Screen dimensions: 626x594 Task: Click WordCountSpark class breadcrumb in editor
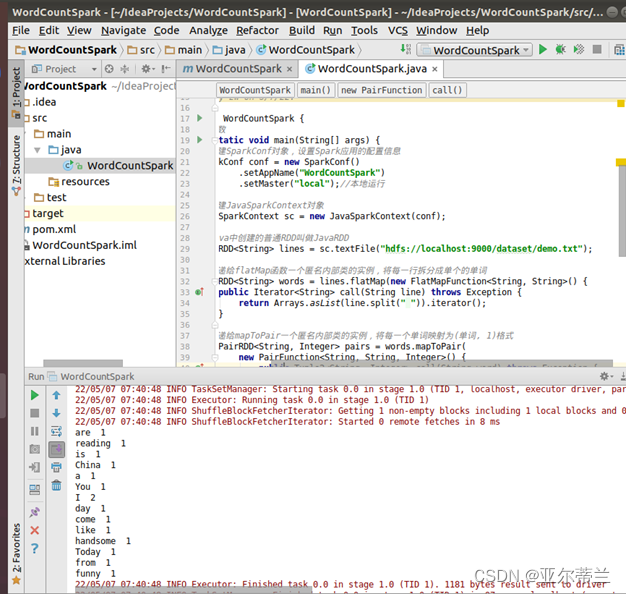(x=255, y=90)
